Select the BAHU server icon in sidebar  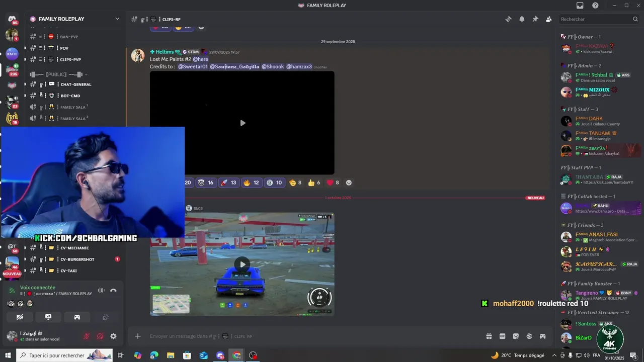pos(12,53)
